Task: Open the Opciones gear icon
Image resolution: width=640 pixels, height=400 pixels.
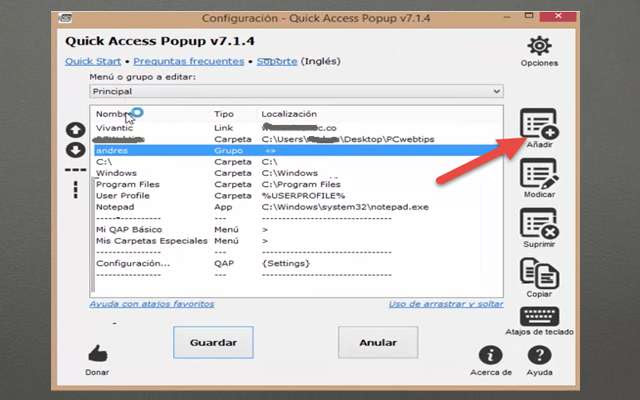Action: tap(539, 46)
